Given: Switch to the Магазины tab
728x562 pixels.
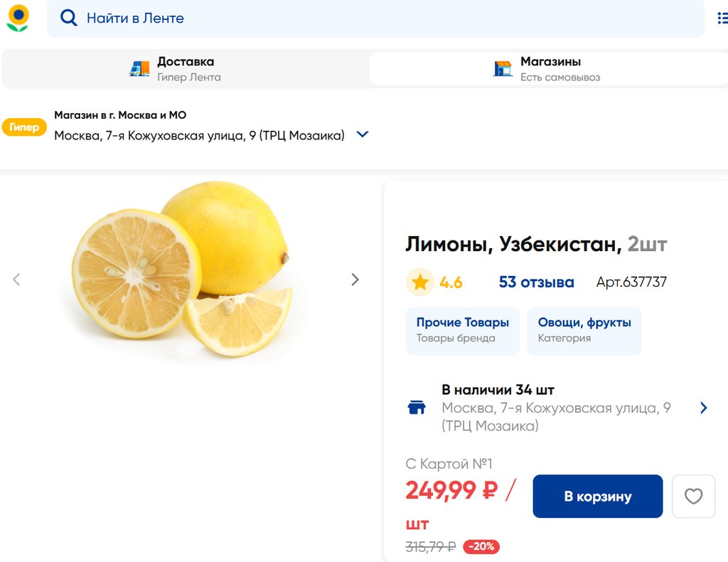Looking at the screenshot, I should [x=550, y=69].
